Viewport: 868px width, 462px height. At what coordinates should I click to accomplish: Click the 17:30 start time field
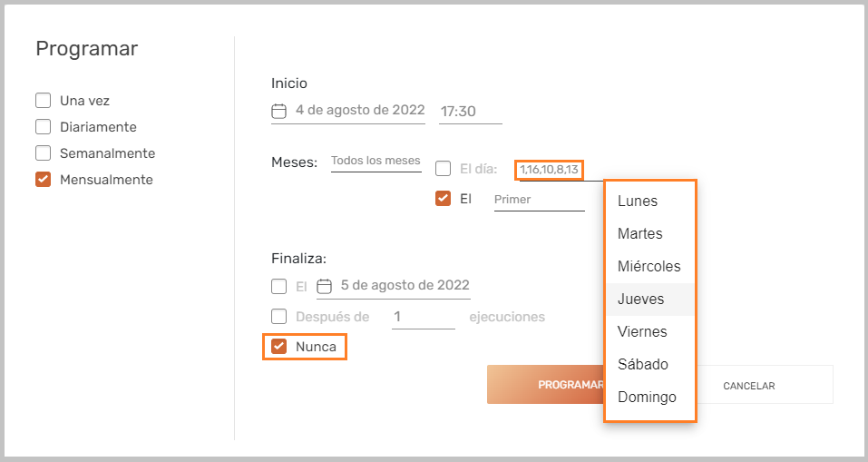pos(471,112)
